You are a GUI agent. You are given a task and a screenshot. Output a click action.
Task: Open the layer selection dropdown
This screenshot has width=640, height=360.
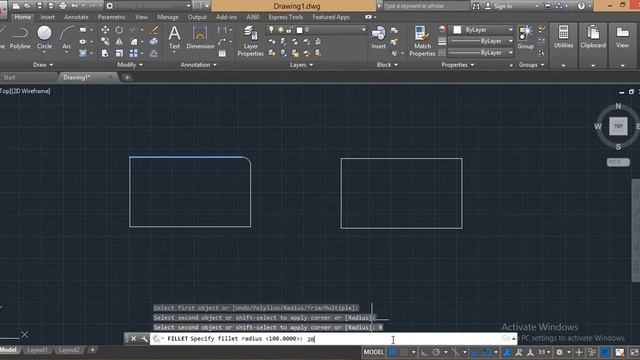316,30
